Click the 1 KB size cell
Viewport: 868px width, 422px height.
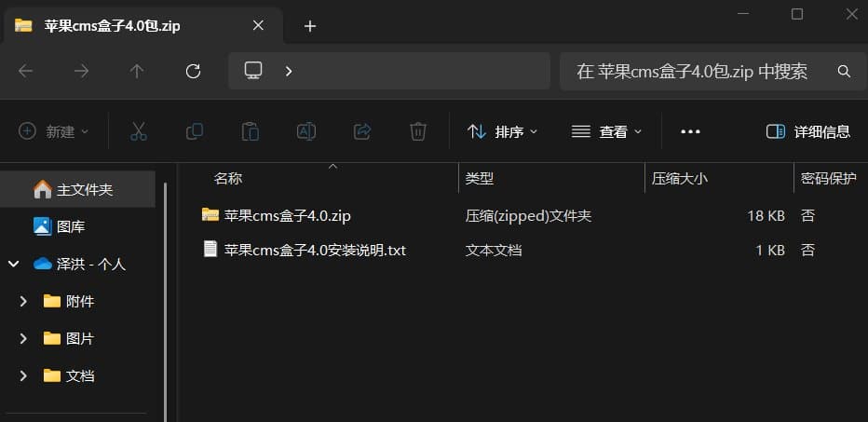point(770,251)
